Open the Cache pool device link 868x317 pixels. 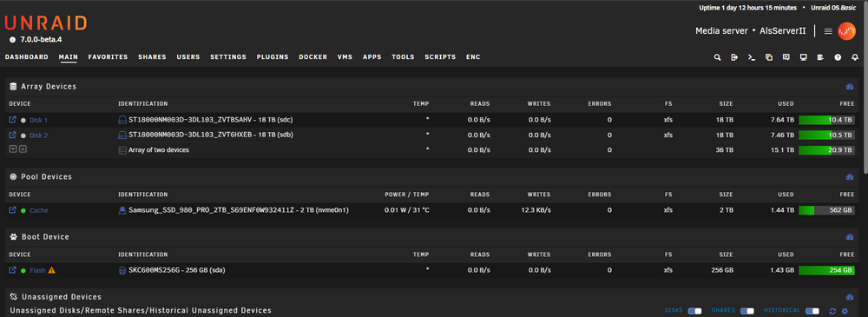pos(39,210)
